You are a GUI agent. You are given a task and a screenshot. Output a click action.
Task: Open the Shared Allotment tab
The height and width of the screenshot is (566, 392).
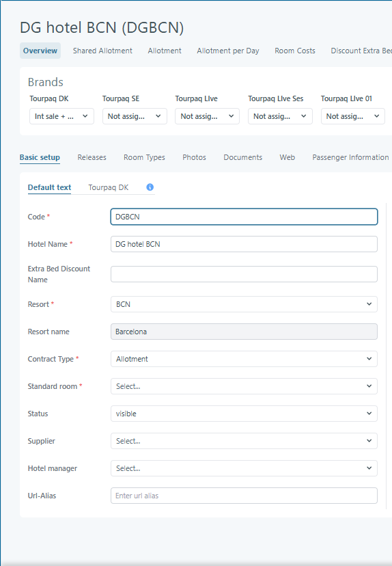coord(102,51)
